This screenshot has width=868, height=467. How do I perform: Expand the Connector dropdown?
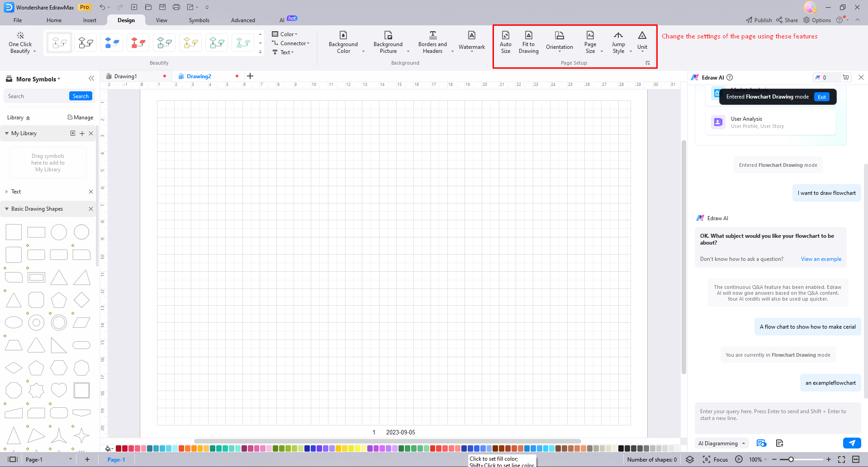[x=291, y=43]
